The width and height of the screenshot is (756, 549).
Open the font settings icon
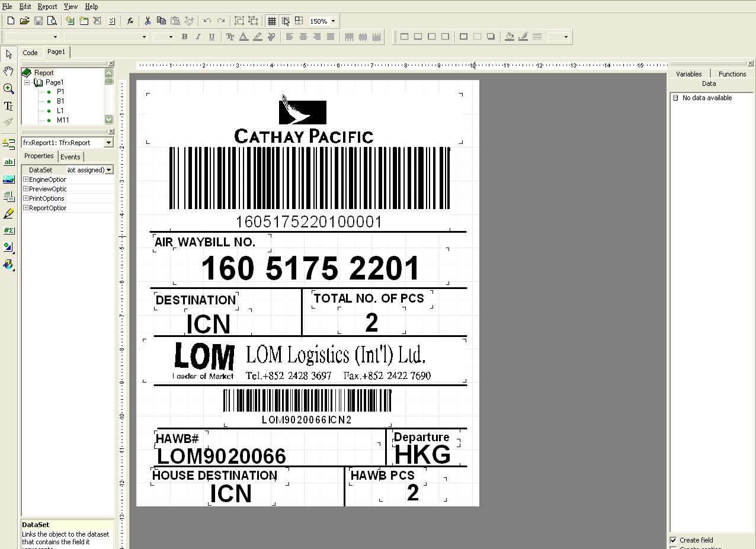(x=230, y=37)
